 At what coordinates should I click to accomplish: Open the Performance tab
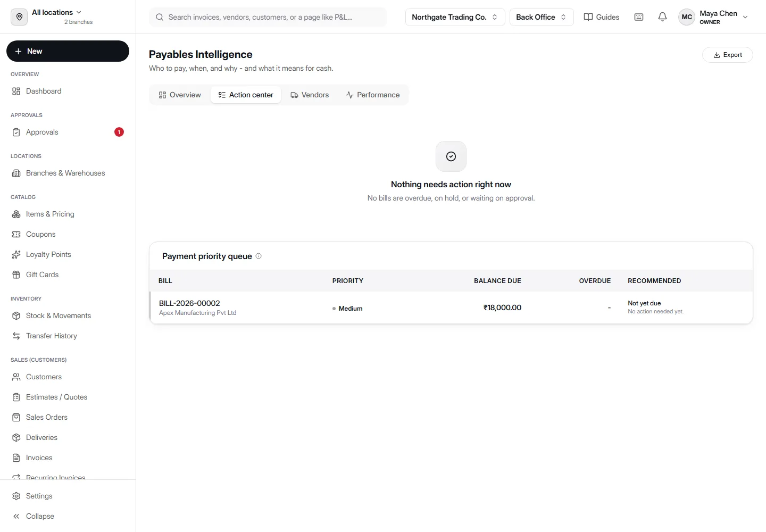pos(373,95)
